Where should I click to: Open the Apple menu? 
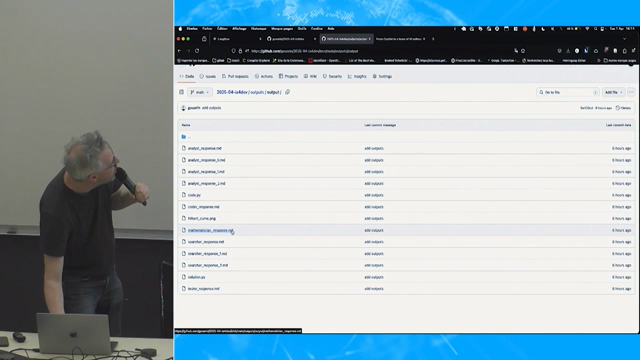(180, 29)
